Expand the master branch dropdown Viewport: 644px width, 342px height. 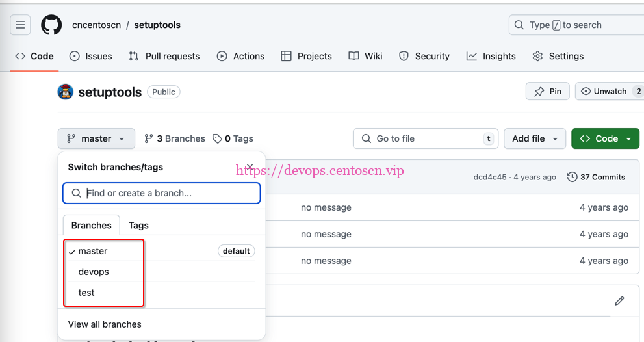[x=96, y=138]
